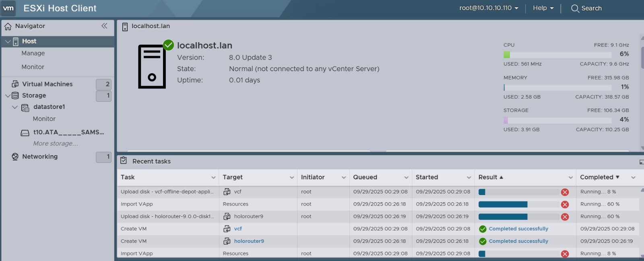Click the '8.0 Update 3' version value
The height and width of the screenshot is (261, 644).
[250, 58]
